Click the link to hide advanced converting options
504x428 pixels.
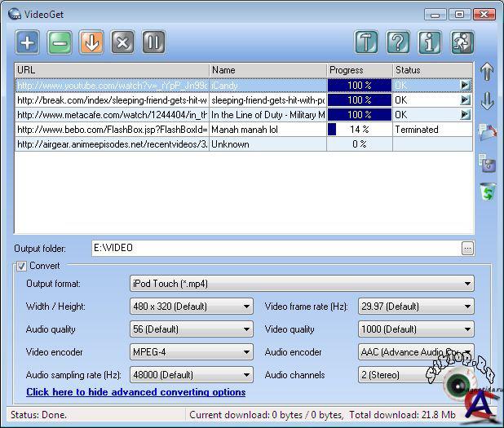(135, 392)
